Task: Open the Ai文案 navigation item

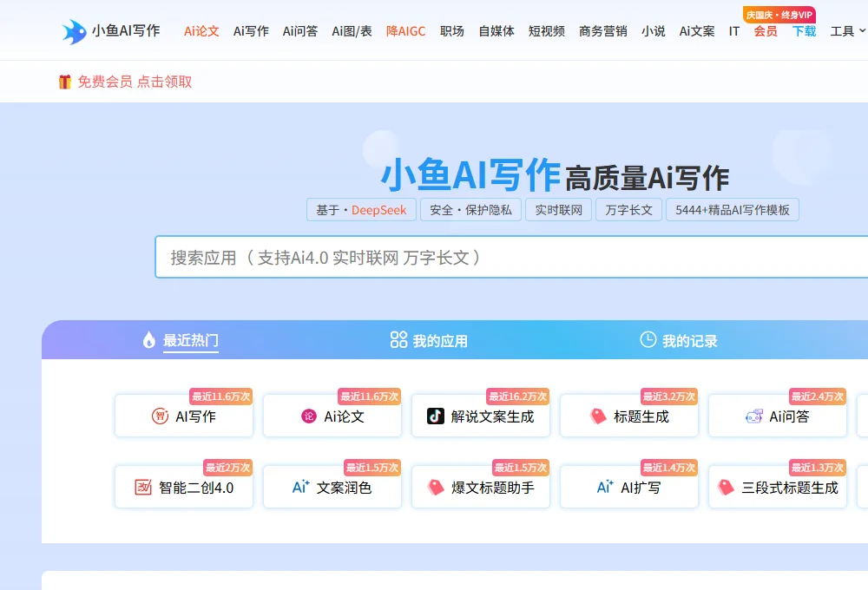Action: coord(697,31)
